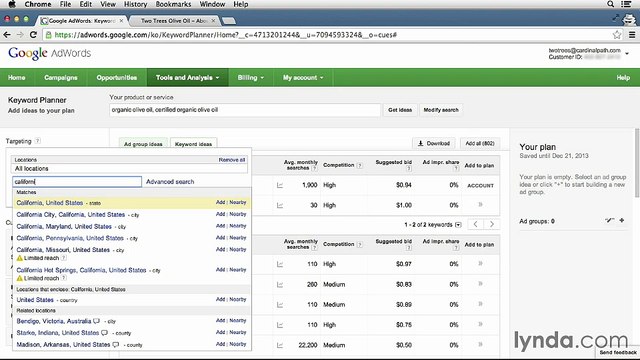This screenshot has width=640, height=360.
Task: Click the Send feedback button
Action: (618, 352)
